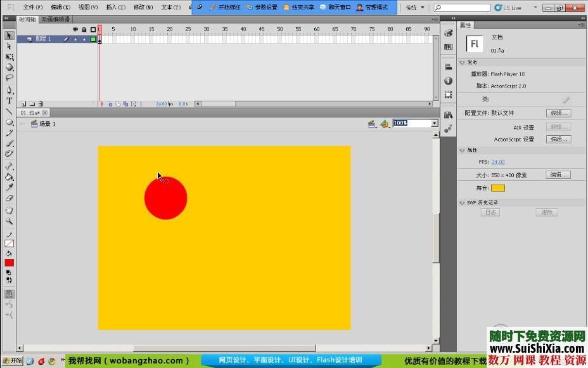Click the Paint Bucket tool
The height and width of the screenshot is (368, 588).
click(x=10, y=177)
